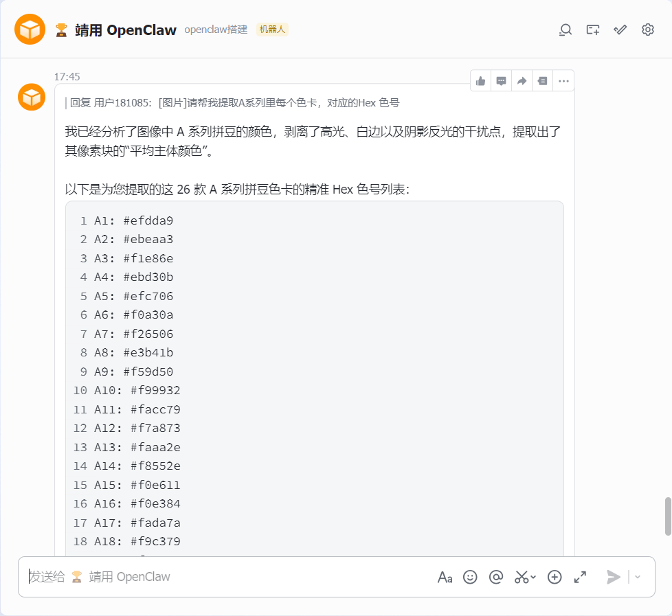Click the OpenClaw bot avatar in header
This screenshot has height=616, width=672.
click(30, 29)
